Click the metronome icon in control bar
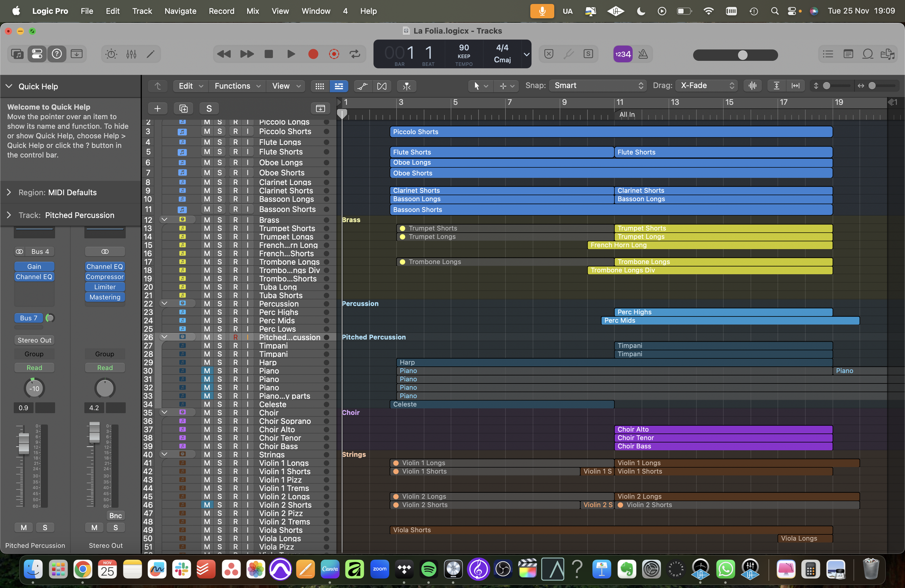 pyautogui.click(x=643, y=54)
